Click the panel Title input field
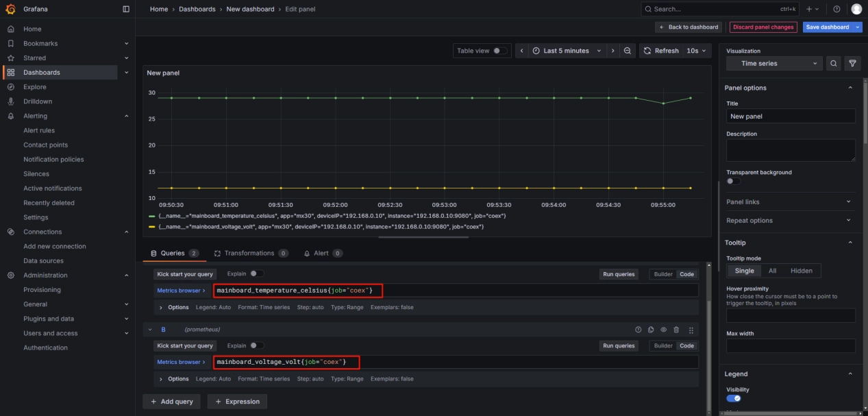Image resolution: width=868 pixels, height=416 pixels. [790, 117]
